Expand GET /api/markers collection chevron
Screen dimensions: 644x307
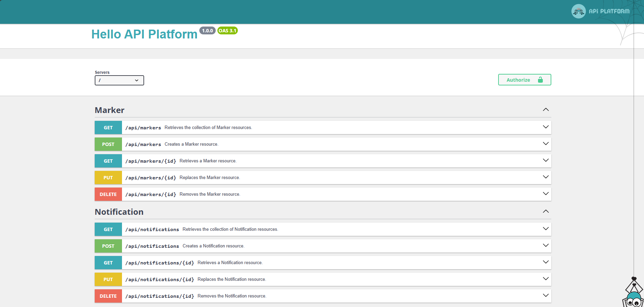546,127
